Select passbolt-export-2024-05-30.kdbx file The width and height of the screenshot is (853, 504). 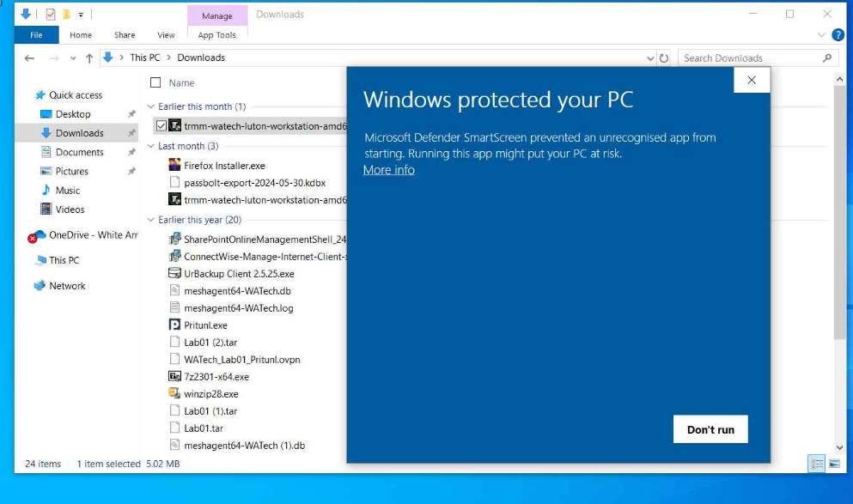[x=254, y=183]
